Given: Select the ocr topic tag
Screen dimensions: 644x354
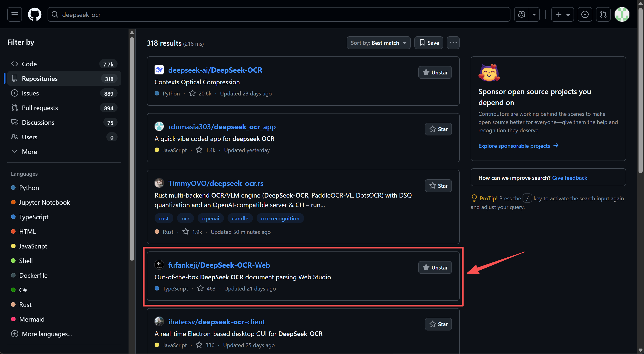Looking at the screenshot, I should [185, 218].
